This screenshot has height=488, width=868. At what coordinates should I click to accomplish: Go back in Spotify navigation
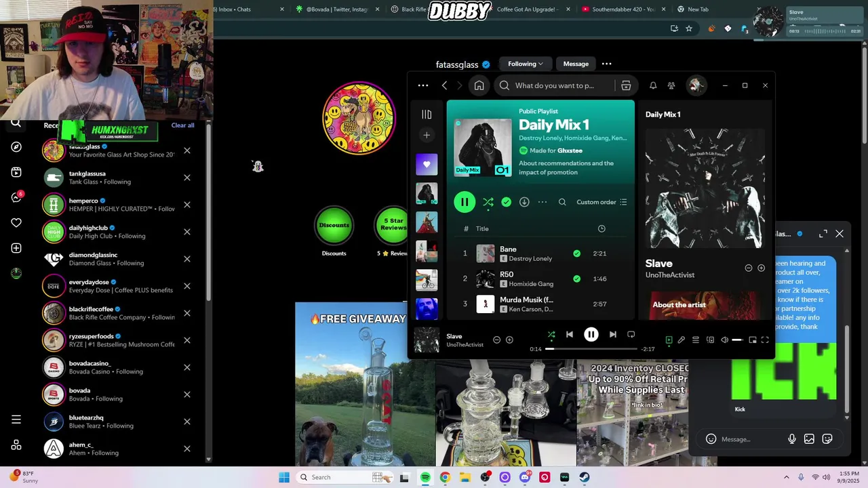444,85
